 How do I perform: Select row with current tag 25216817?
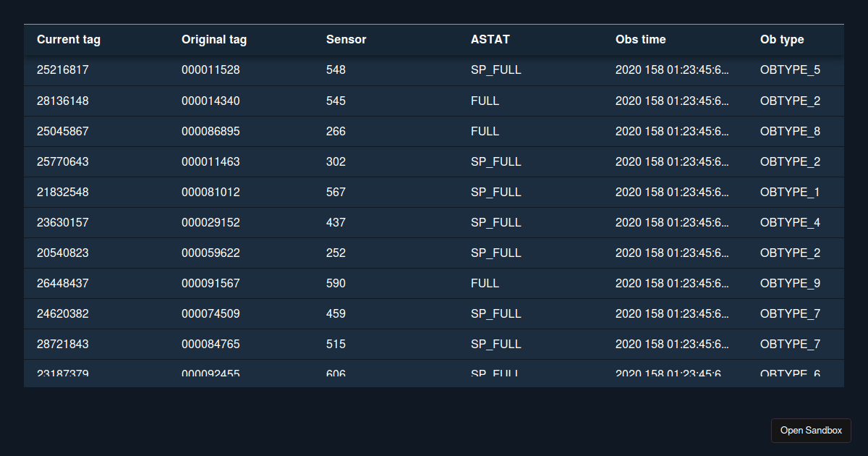[63, 70]
